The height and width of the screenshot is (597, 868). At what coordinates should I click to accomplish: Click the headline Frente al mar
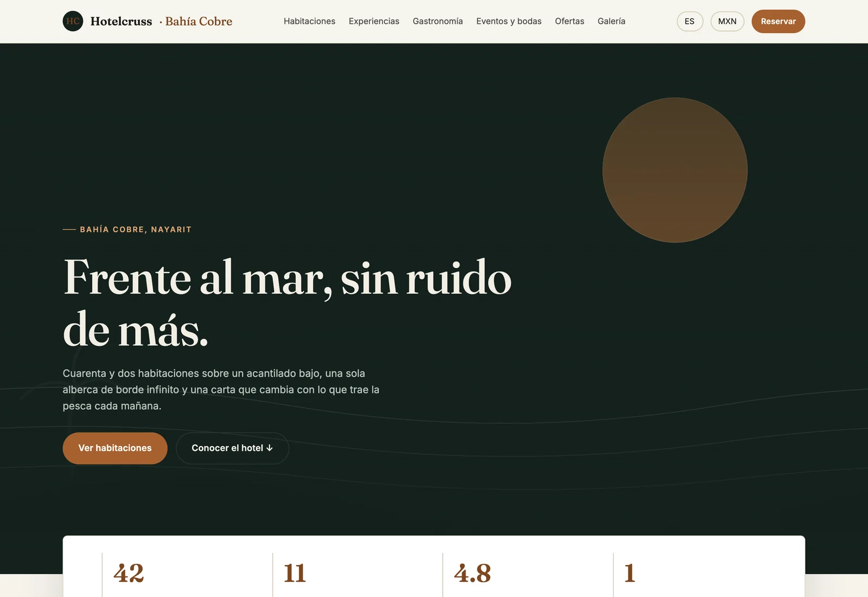(x=288, y=303)
